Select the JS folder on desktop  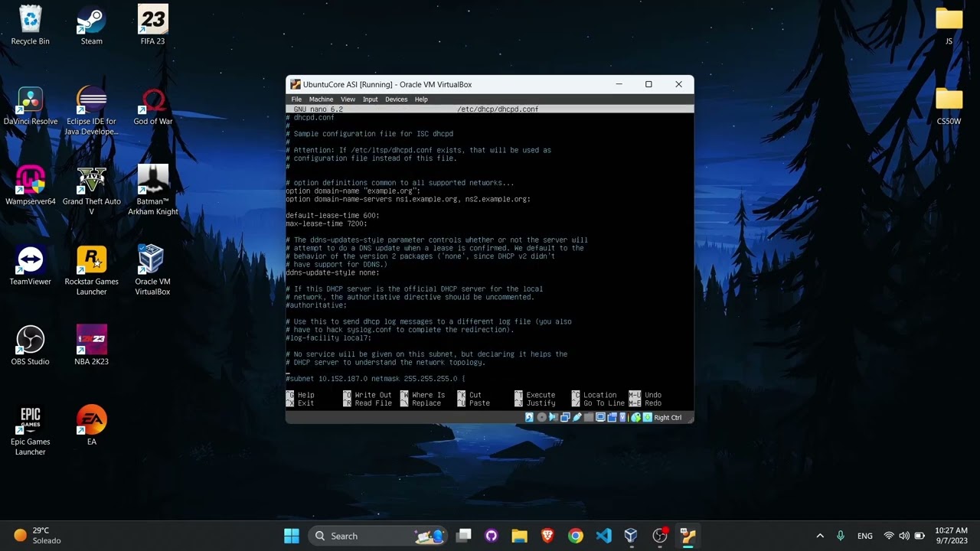point(949,25)
